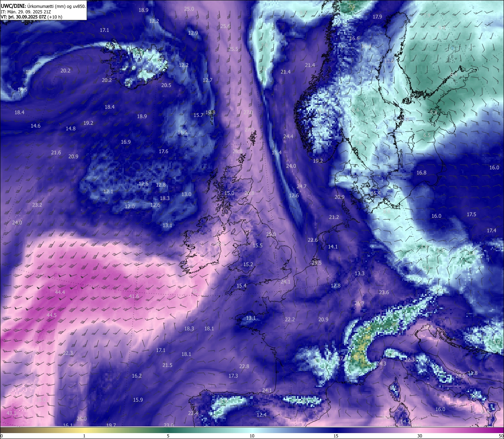This screenshot has width=504, height=439.
Task: Click the 15.7 value on the map
Action: coord(198,115)
